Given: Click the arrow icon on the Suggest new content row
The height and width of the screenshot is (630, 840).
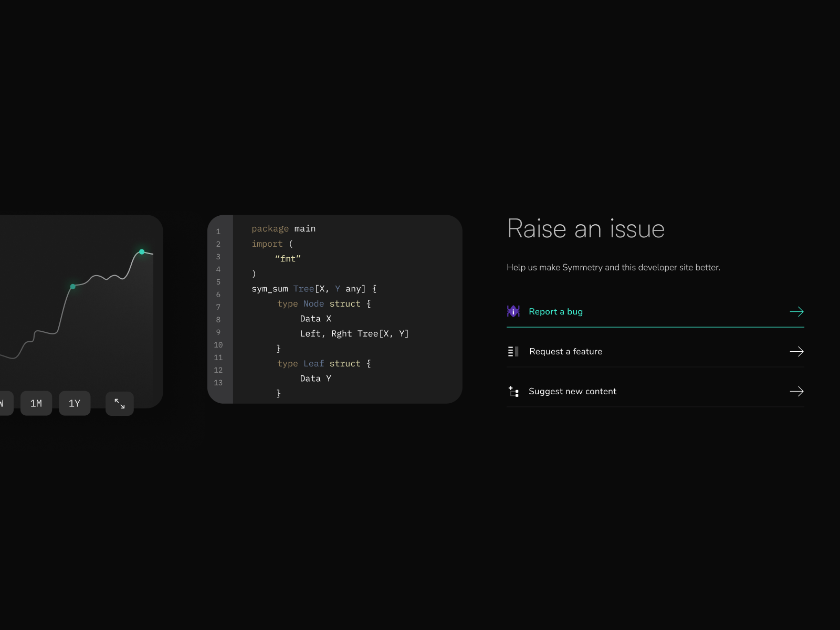Looking at the screenshot, I should [797, 391].
